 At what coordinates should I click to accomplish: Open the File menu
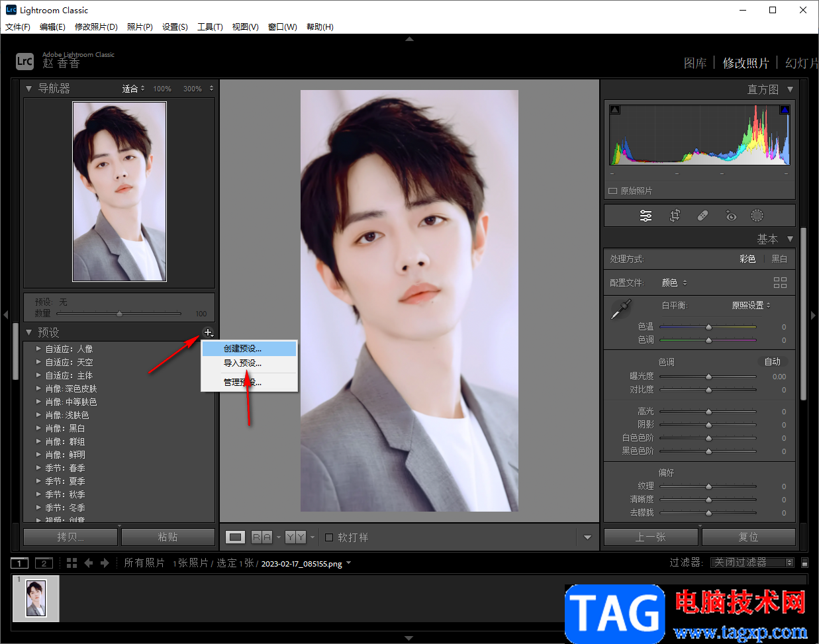18,27
